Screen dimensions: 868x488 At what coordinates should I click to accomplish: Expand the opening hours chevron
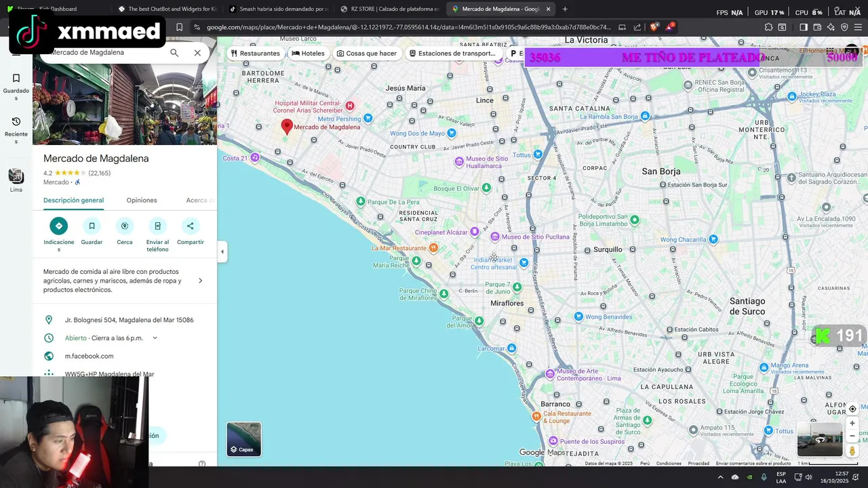155,338
